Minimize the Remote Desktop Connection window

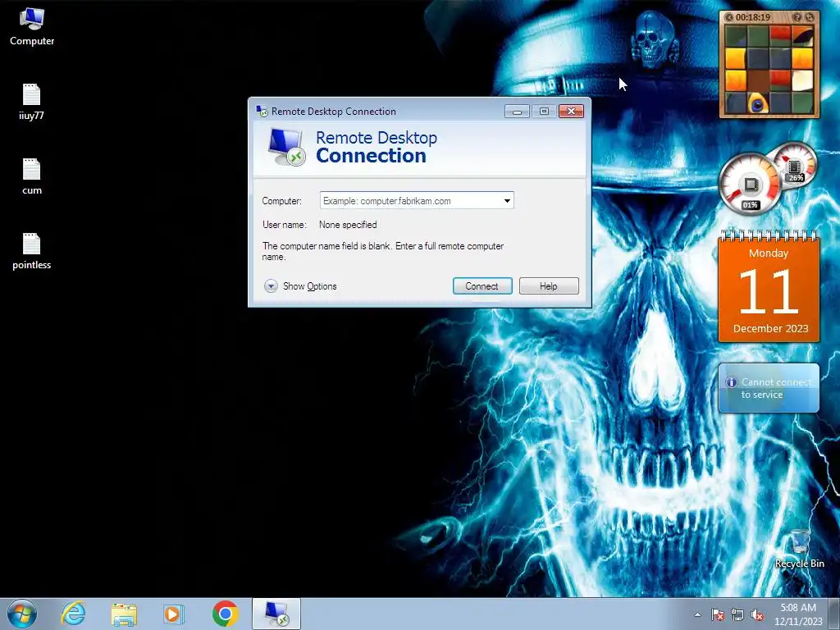[x=517, y=112]
